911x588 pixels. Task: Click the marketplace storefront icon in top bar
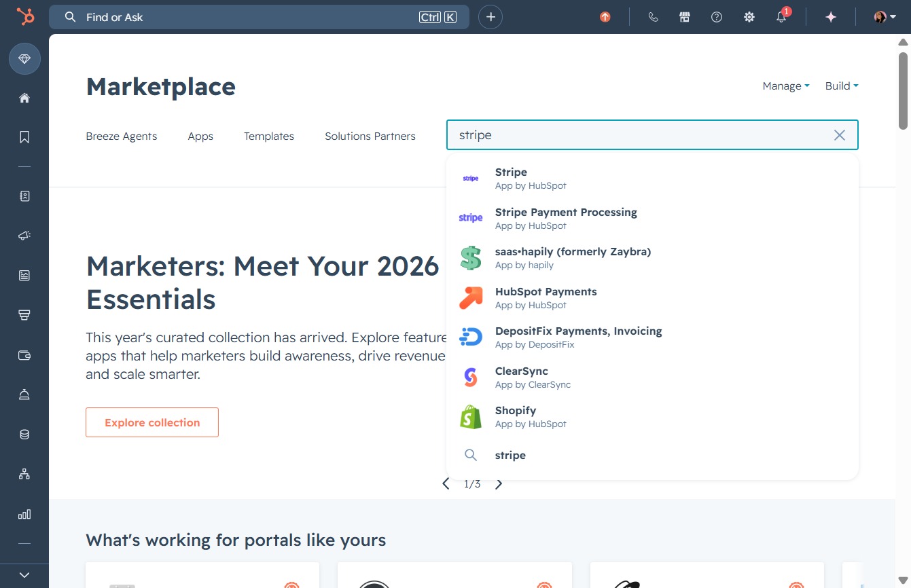[x=685, y=17]
